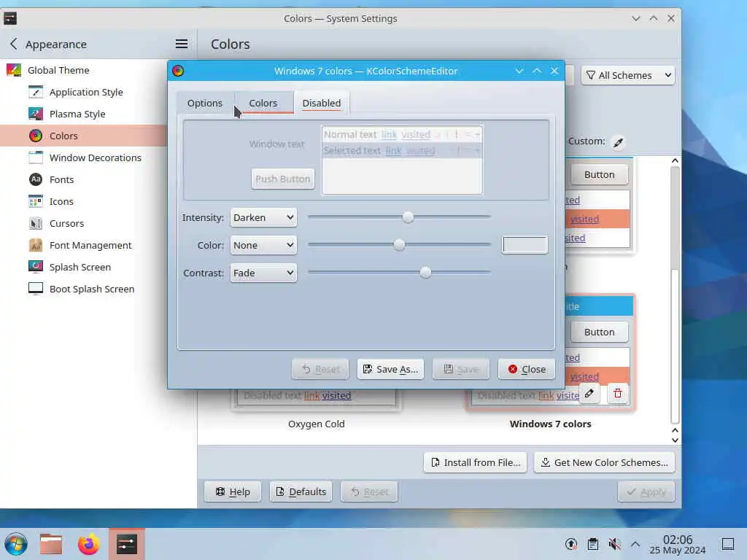
Task: Click the taskbar clock showing 02:06
Action: point(678,544)
